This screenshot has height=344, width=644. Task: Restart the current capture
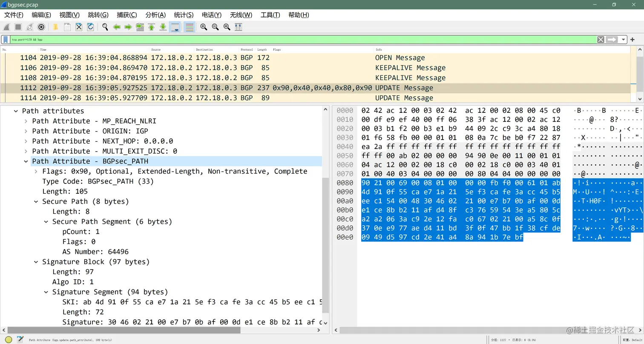[x=29, y=27]
